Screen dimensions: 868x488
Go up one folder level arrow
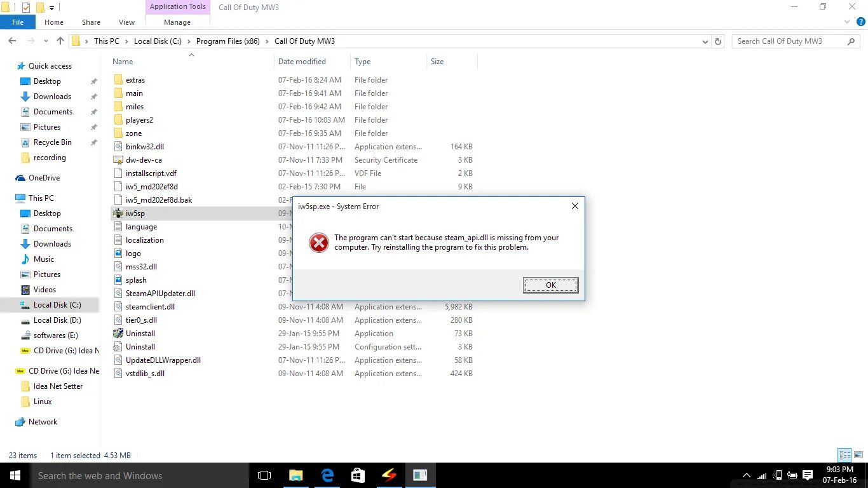(60, 41)
